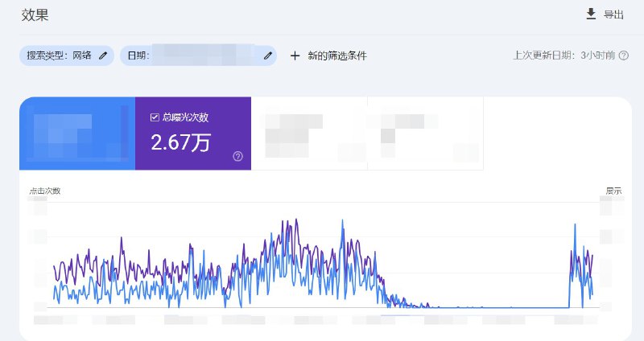The image size is (644, 341).
Task: Click the 导出 export text label
Action: [613, 14]
